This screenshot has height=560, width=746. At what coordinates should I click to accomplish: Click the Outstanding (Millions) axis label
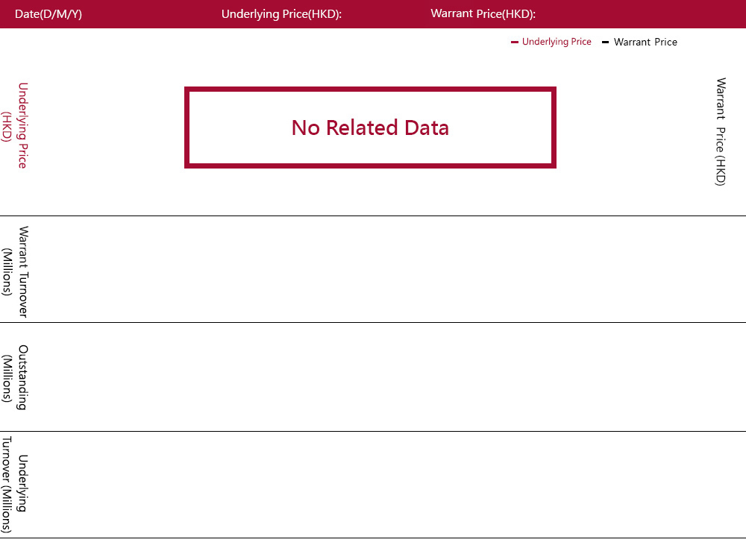(x=15, y=377)
